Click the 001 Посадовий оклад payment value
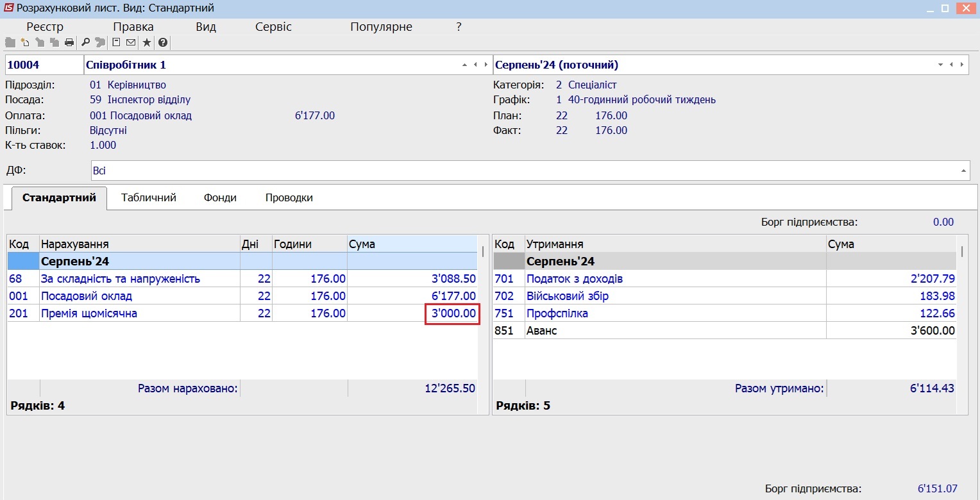The width and height of the screenshot is (980, 500). [140, 116]
